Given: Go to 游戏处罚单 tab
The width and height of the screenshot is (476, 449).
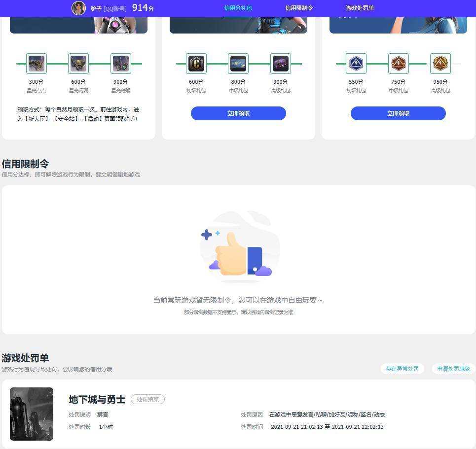Looking at the screenshot, I should point(360,8).
